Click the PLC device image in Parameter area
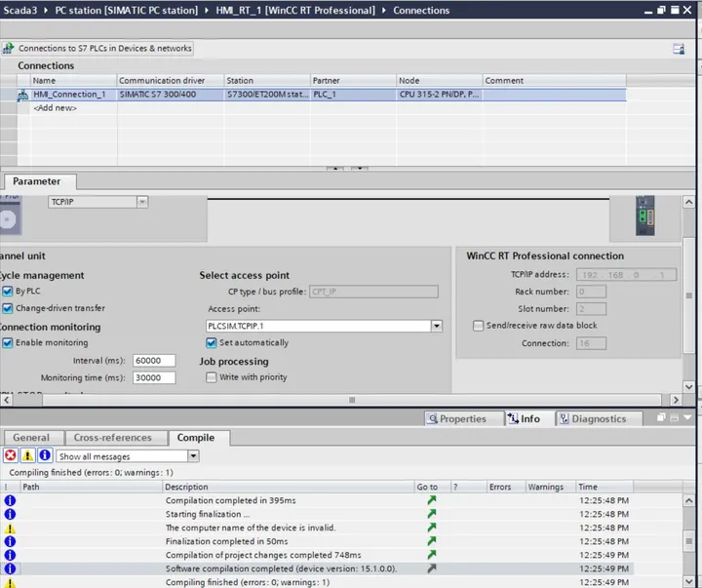This screenshot has height=588, width=702. (645, 216)
